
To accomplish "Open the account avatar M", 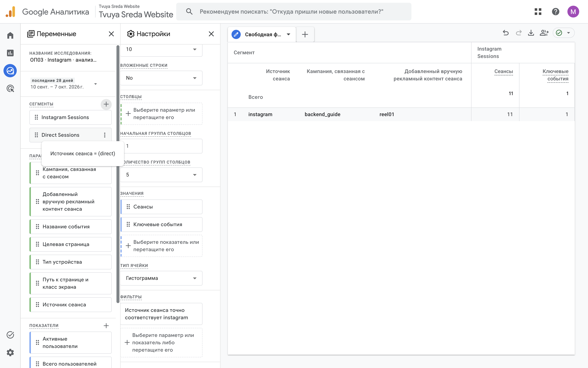I will click(573, 12).
